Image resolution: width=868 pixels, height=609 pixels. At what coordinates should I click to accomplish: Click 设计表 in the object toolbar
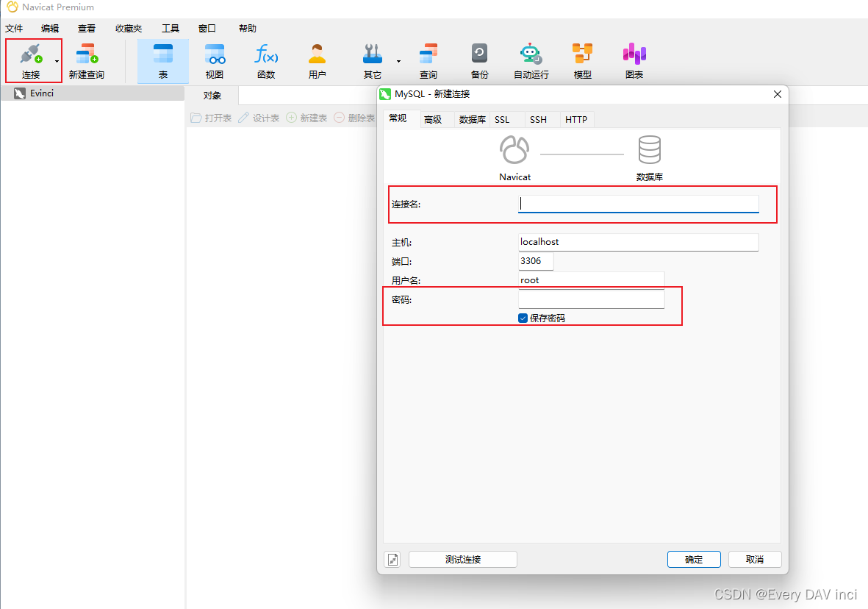(x=259, y=118)
